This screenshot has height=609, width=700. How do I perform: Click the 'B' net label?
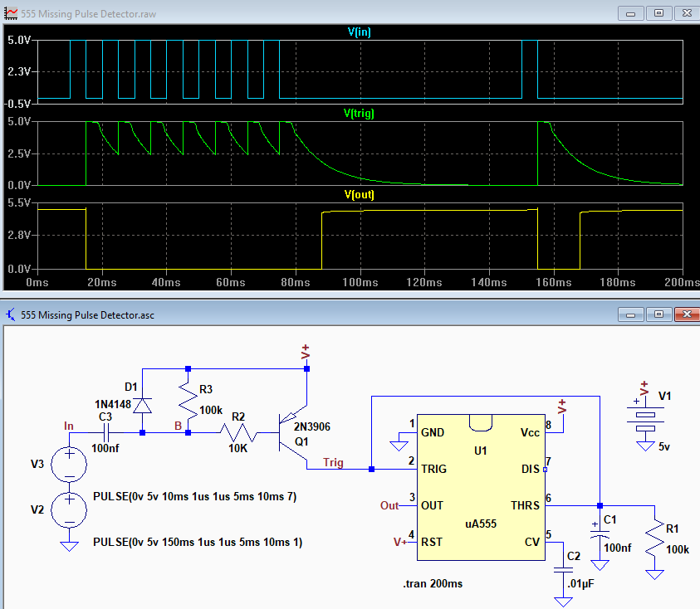179,426
